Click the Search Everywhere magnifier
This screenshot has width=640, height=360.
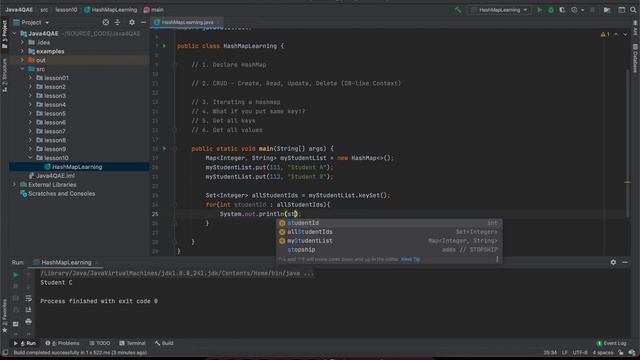tap(633, 10)
